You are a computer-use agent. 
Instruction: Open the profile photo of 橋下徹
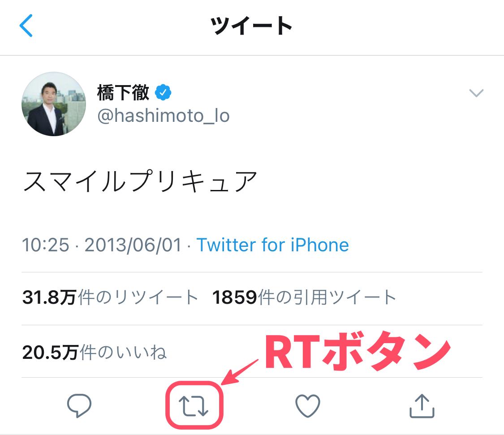(54, 104)
